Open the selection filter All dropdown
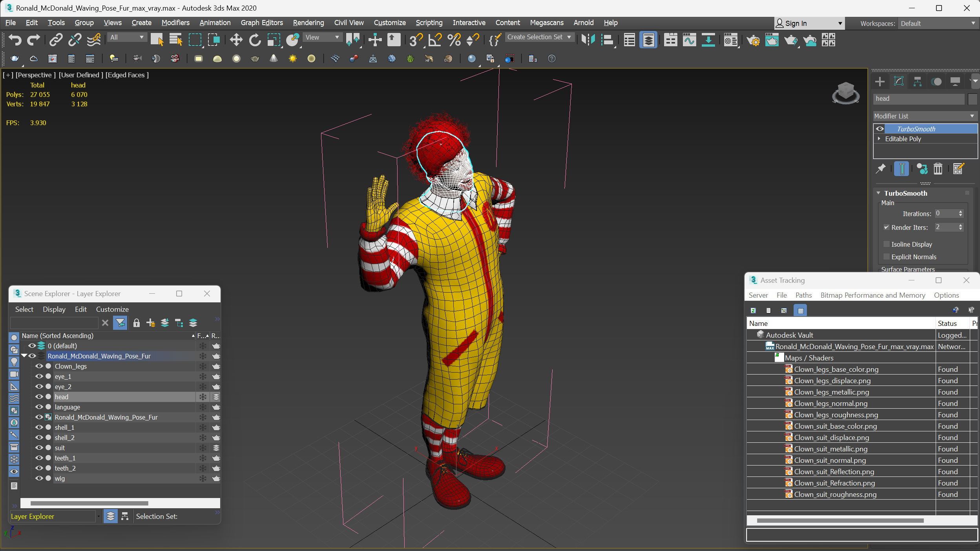 (127, 37)
